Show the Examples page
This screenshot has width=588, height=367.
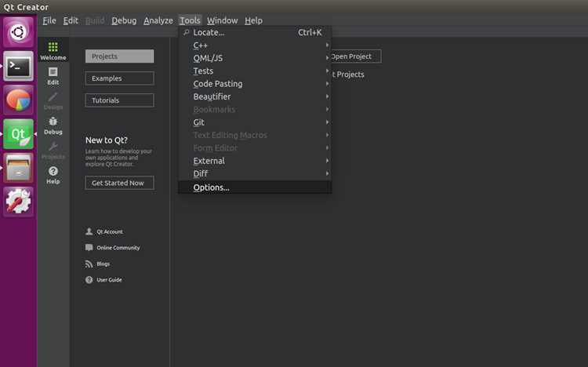[x=119, y=78]
